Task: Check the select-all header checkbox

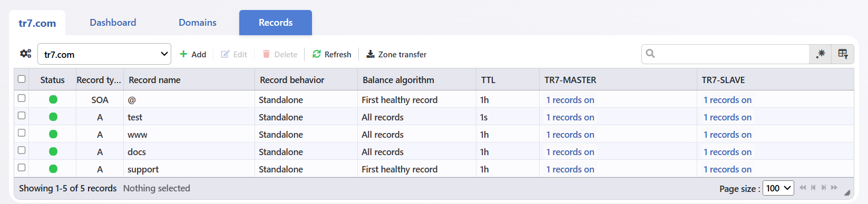Action: pos(22,79)
